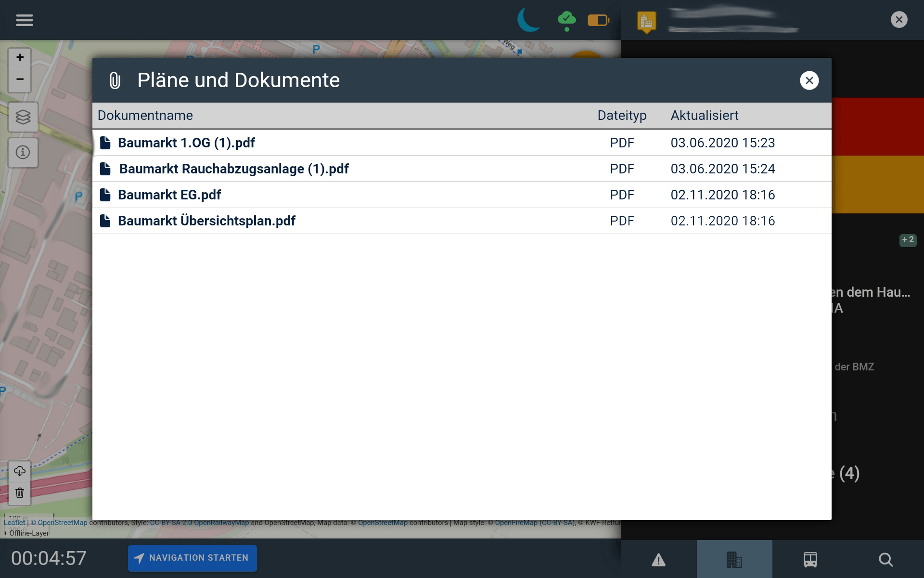Screen dimensions: 924x578
Task: Switch to the vehicle bus tab
Action: point(810,560)
